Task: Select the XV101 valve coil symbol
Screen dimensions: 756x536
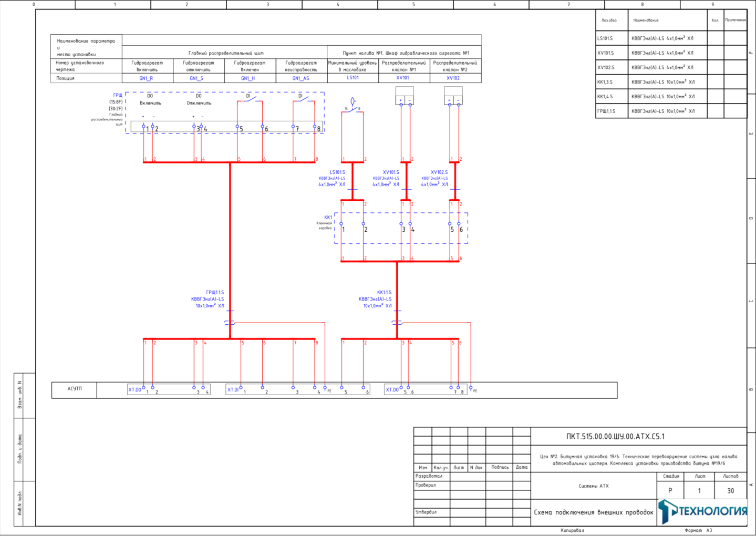Action: coord(405,96)
